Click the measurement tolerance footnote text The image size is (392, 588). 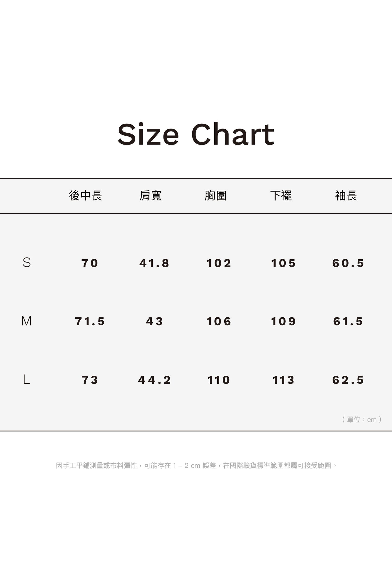click(196, 466)
